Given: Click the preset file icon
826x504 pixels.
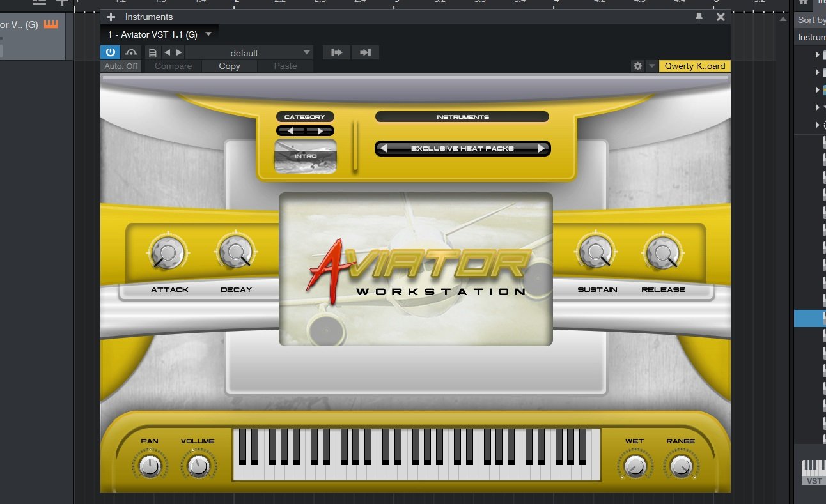Looking at the screenshot, I should click(153, 53).
